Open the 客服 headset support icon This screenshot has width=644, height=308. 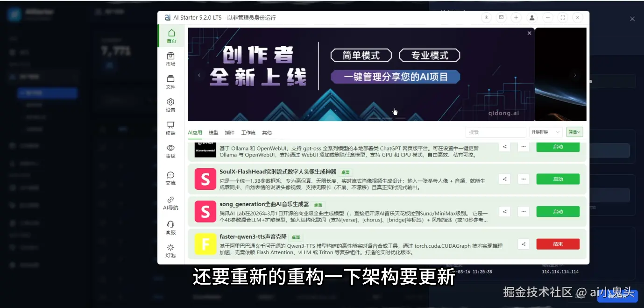click(x=170, y=228)
